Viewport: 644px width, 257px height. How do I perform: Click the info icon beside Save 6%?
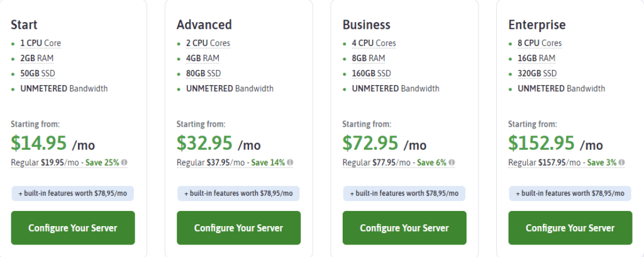452,163
